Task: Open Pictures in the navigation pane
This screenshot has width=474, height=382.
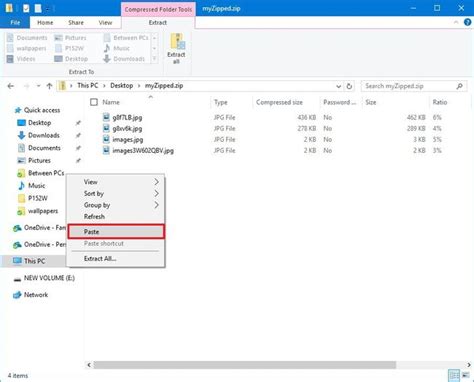Action: point(39,160)
